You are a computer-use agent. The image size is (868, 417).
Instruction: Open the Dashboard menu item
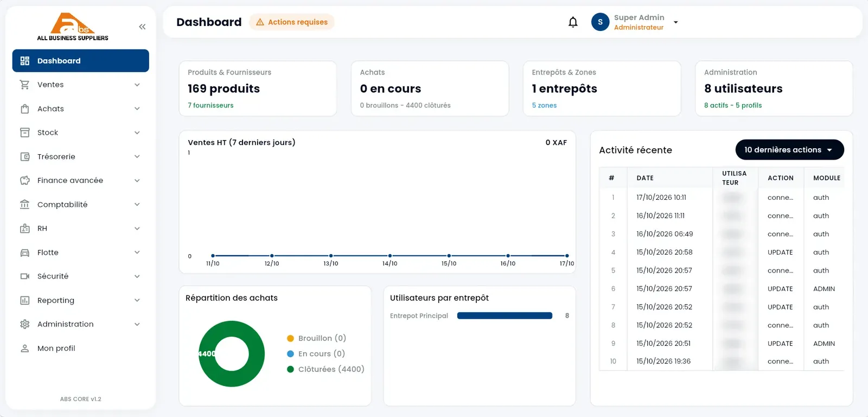click(x=81, y=61)
